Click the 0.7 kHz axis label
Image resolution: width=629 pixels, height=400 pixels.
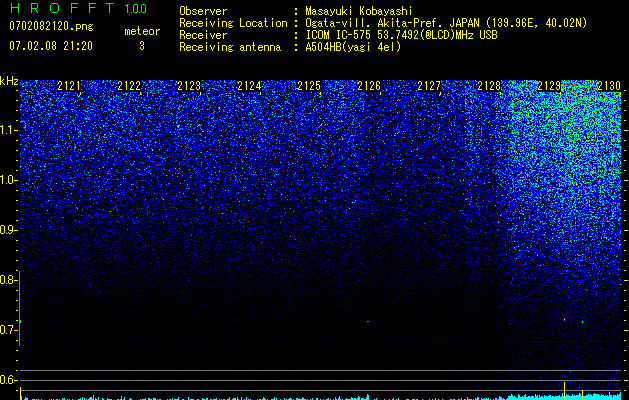click(8, 330)
